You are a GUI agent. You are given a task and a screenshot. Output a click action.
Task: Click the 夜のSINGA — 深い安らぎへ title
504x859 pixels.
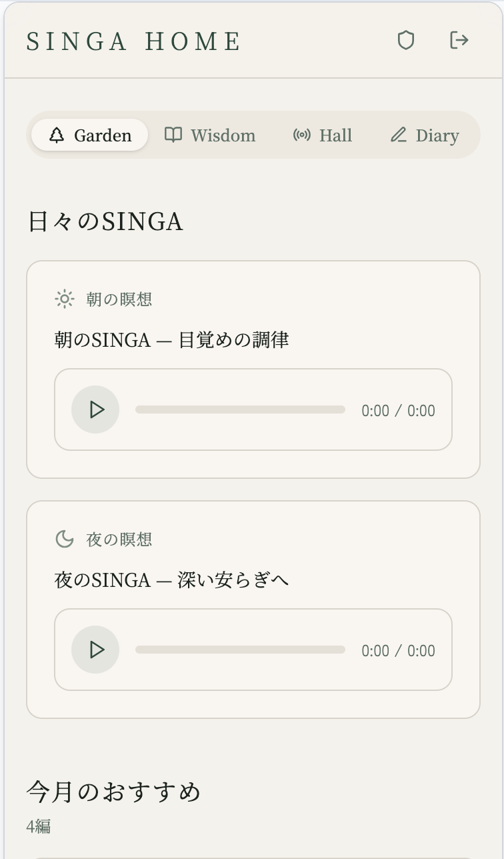(x=171, y=580)
